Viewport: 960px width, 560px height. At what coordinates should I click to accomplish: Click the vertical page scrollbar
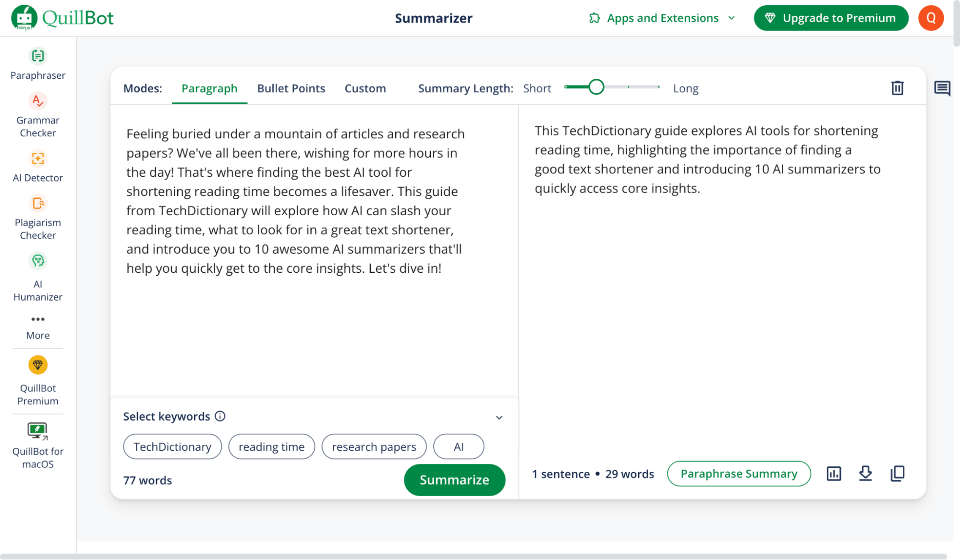(x=956, y=24)
